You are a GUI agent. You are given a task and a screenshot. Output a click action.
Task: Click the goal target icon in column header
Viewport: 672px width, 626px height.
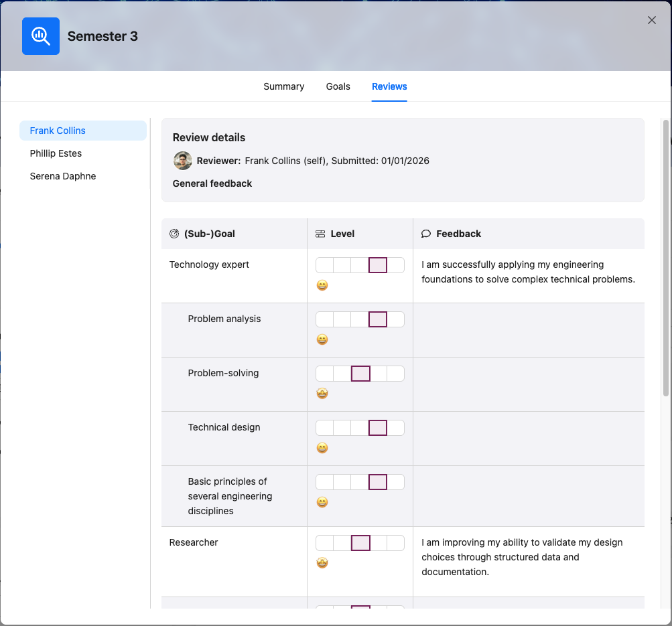pyautogui.click(x=174, y=234)
